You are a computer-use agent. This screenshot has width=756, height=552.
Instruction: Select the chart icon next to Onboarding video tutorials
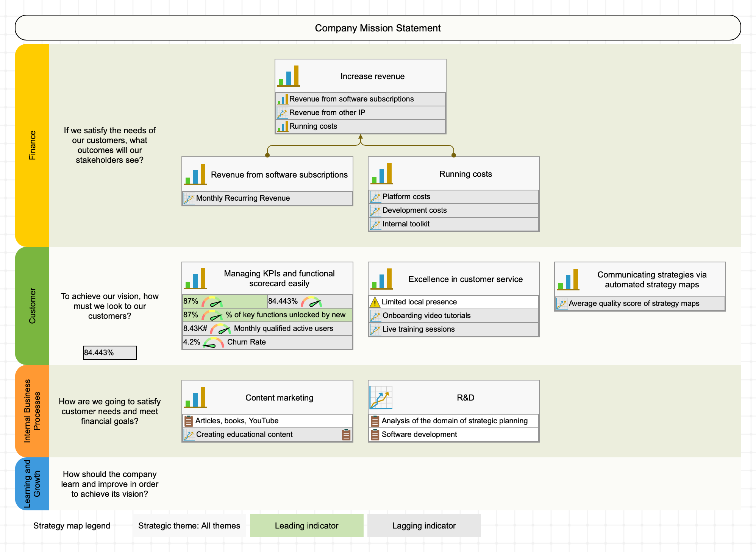(375, 315)
